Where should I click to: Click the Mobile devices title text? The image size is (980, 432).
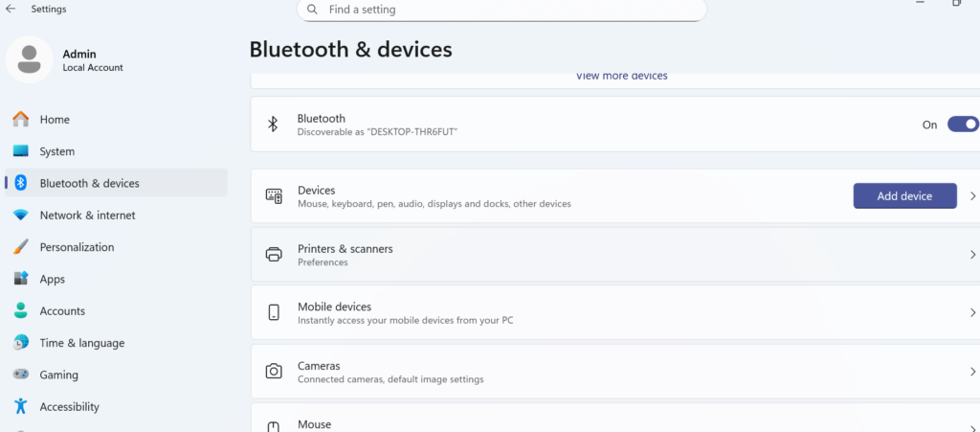(334, 307)
